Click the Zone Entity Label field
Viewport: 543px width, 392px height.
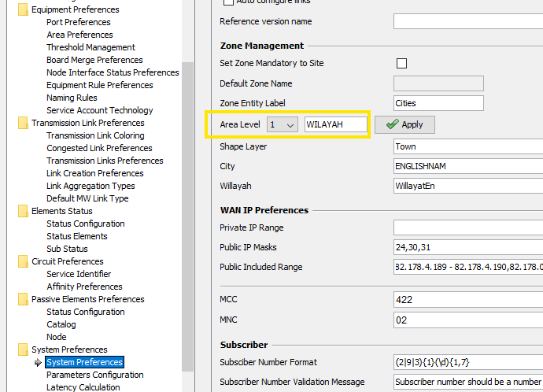point(438,103)
